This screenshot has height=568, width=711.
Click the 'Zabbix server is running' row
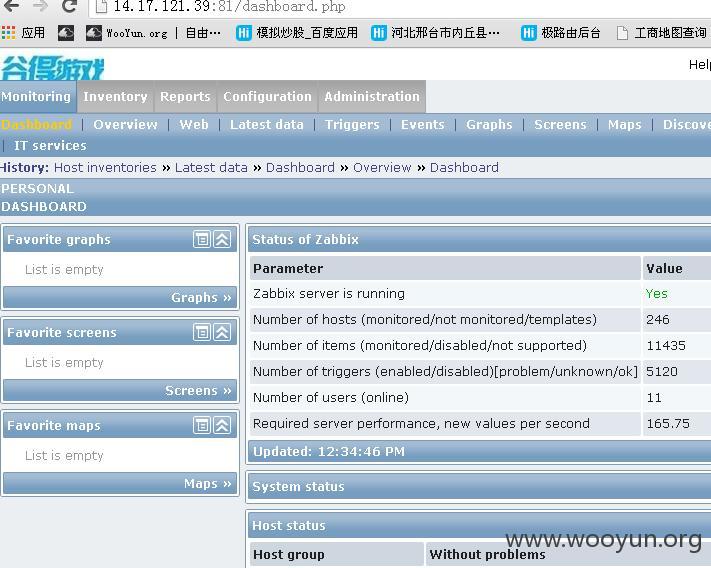pos(481,294)
